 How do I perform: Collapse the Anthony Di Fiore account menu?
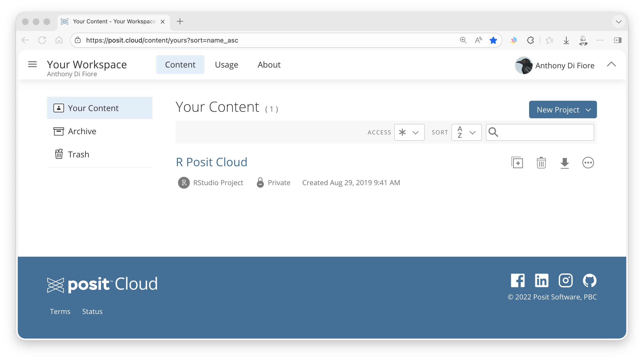point(611,65)
